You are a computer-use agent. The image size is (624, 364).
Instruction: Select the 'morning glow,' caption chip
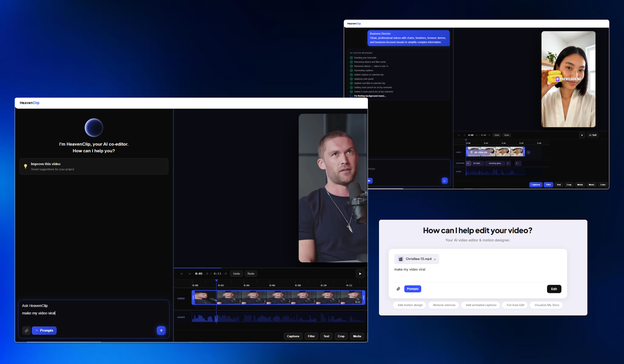(495, 163)
